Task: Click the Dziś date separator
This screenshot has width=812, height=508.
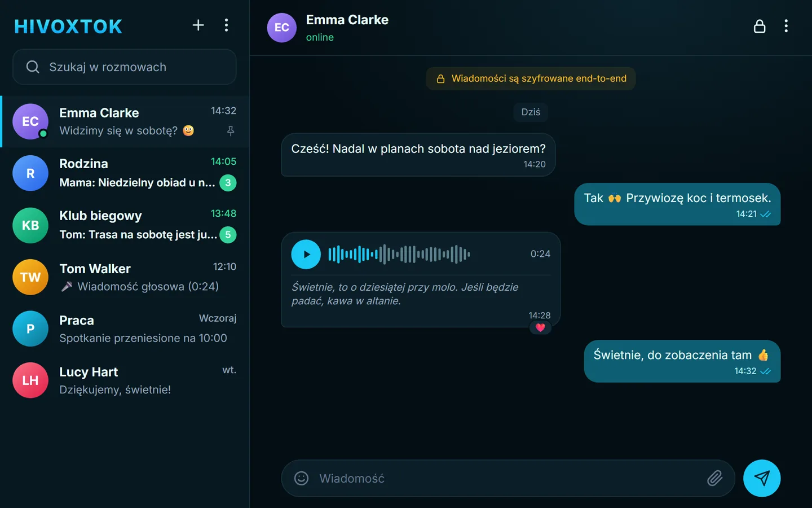Action: click(x=531, y=112)
